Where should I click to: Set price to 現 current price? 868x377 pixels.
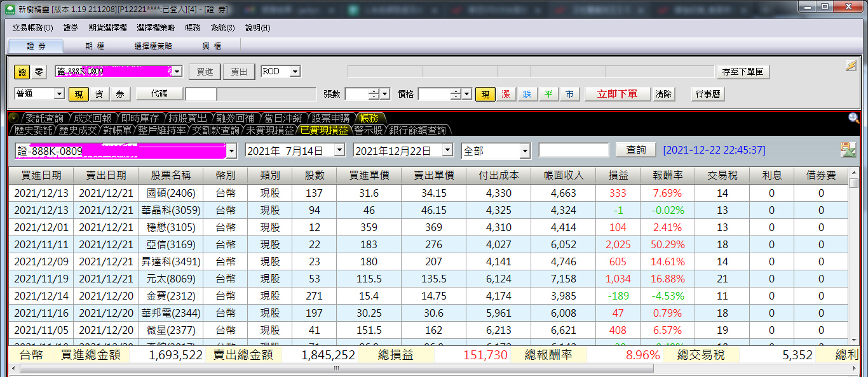(x=485, y=94)
